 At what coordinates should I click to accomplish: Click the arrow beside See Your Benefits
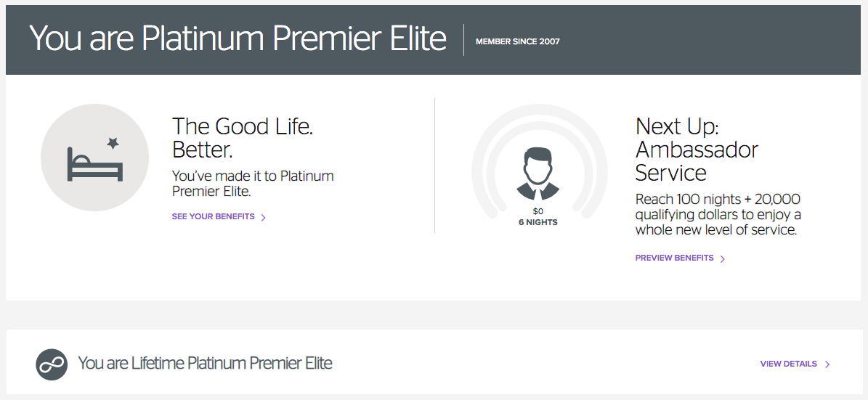click(264, 217)
